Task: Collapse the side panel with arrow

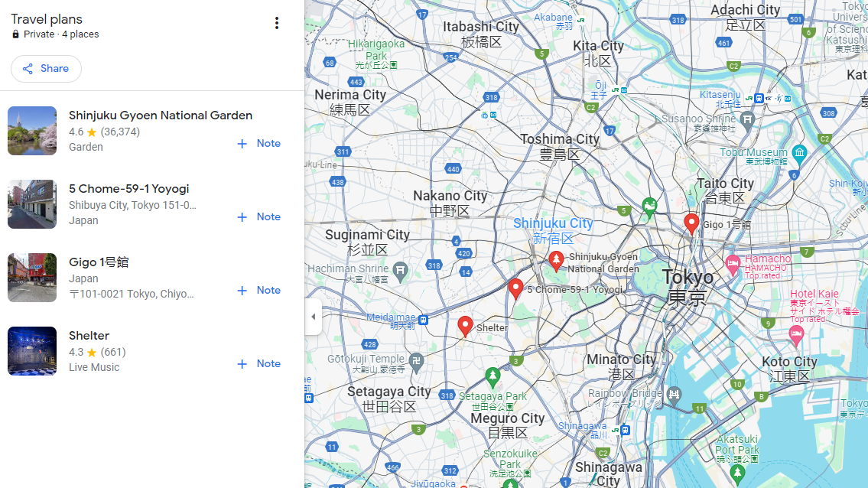Action: (x=314, y=317)
